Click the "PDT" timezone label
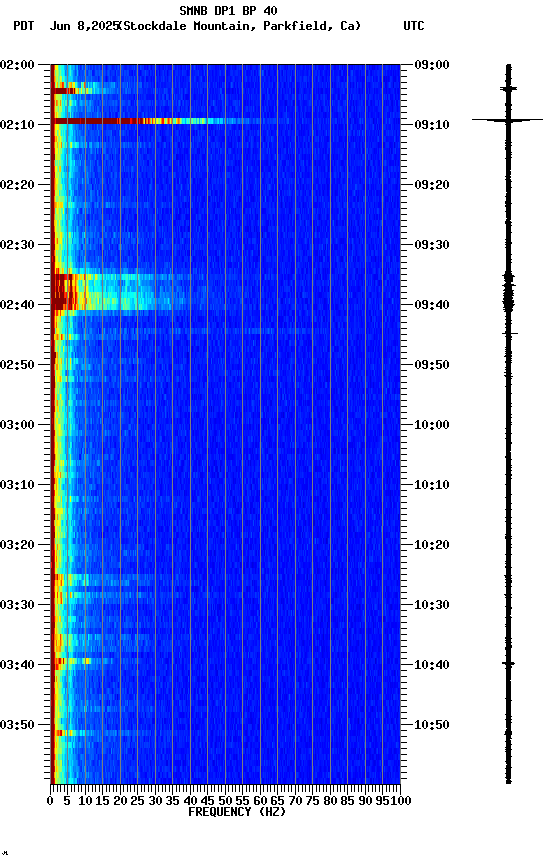Viewport: 552px width, 864px height. (x=24, y=26)
